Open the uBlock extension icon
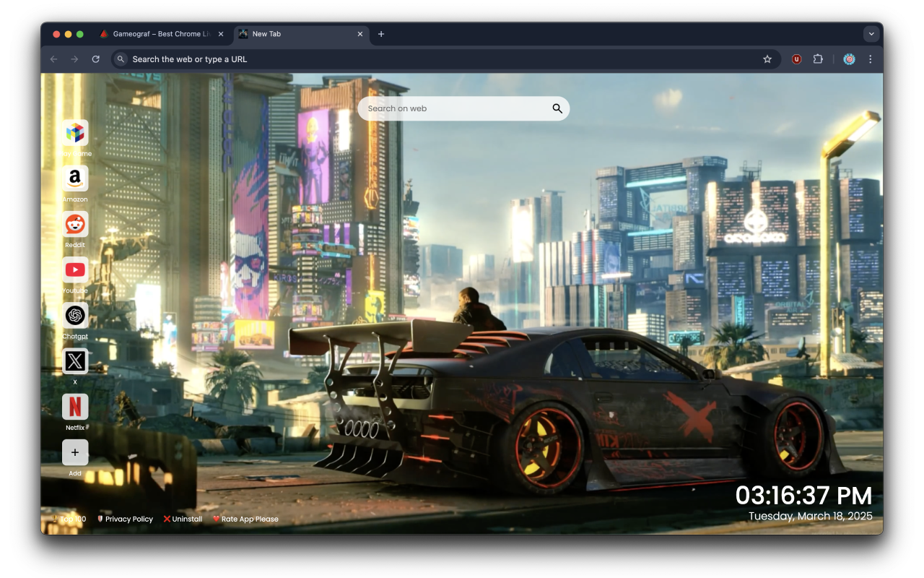This screenshot has height=578, width=924. coord(796,59)
